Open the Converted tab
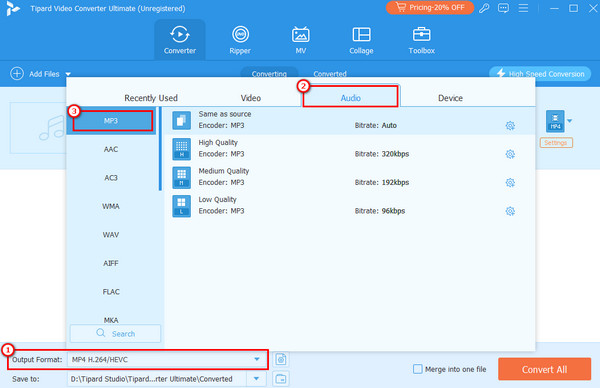This screenshot has width=600, height=388. (330, 73)
